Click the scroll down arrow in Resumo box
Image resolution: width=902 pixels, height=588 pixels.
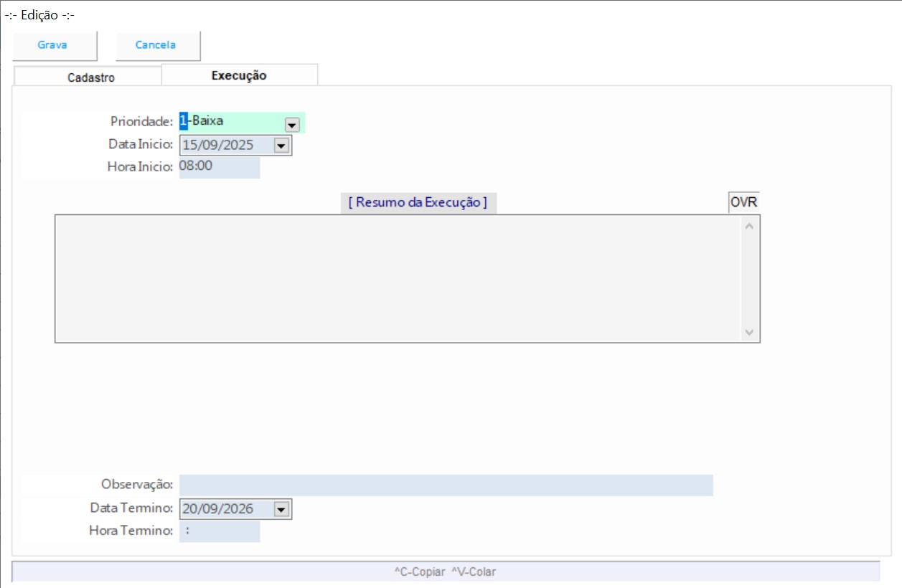[x=749, y=332]
